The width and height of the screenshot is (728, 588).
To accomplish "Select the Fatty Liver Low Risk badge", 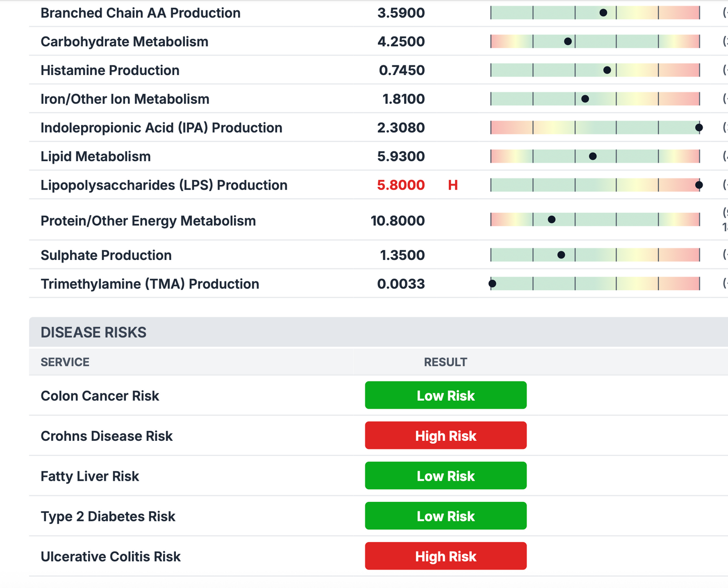I will pos(445,476).
